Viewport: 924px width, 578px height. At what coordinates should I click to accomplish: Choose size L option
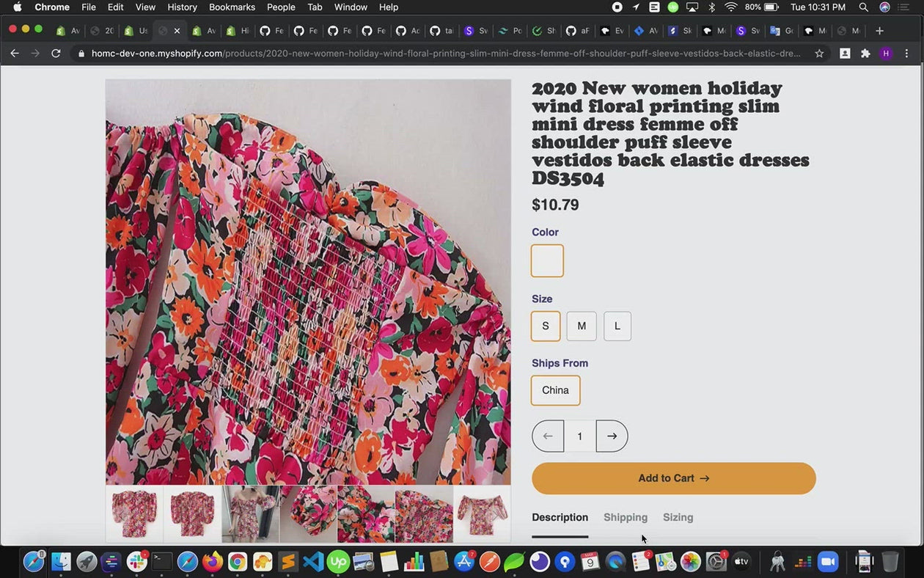(x=617, y=326)
